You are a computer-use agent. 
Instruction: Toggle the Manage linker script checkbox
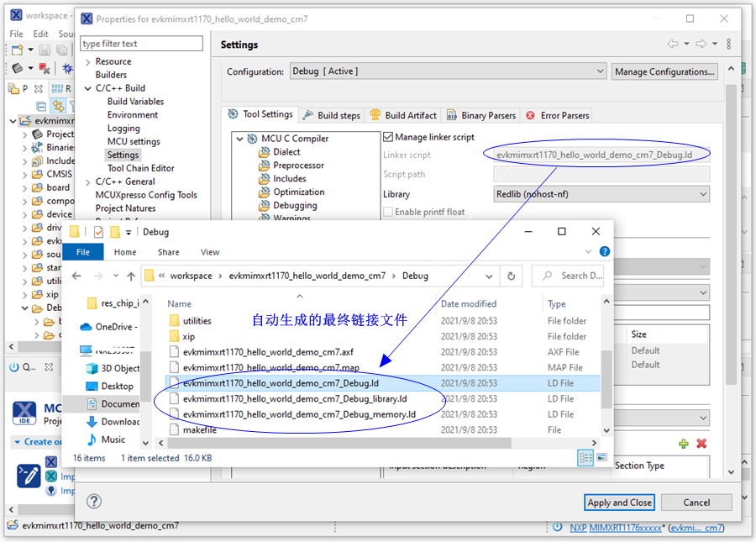pos(388,137)
